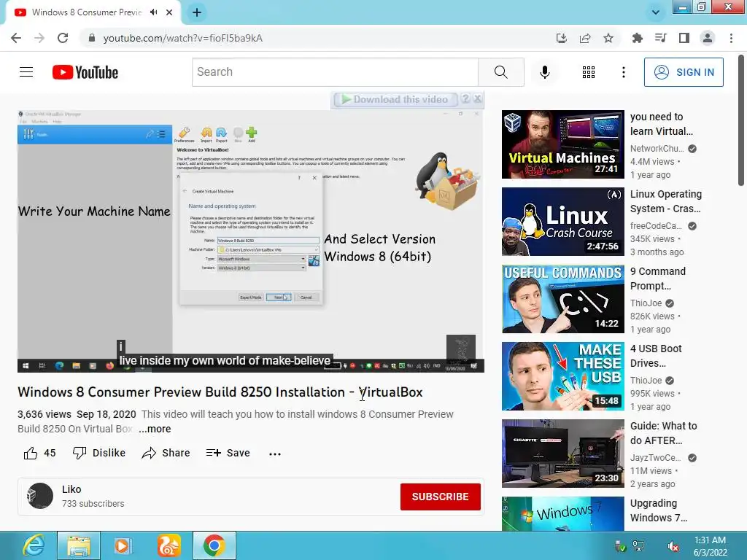Open help on download video bar
Image resolution: width=747 pixels, height=560 pixels.
tap(465, 98)
